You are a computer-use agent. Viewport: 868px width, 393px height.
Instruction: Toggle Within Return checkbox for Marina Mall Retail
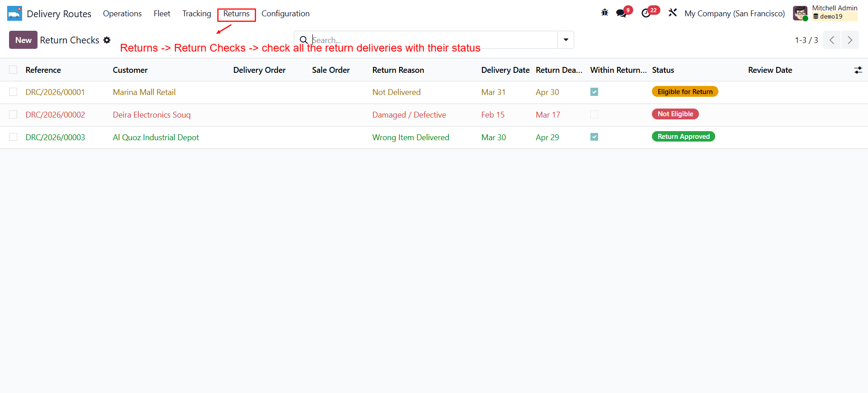click(x=594, y=92)
